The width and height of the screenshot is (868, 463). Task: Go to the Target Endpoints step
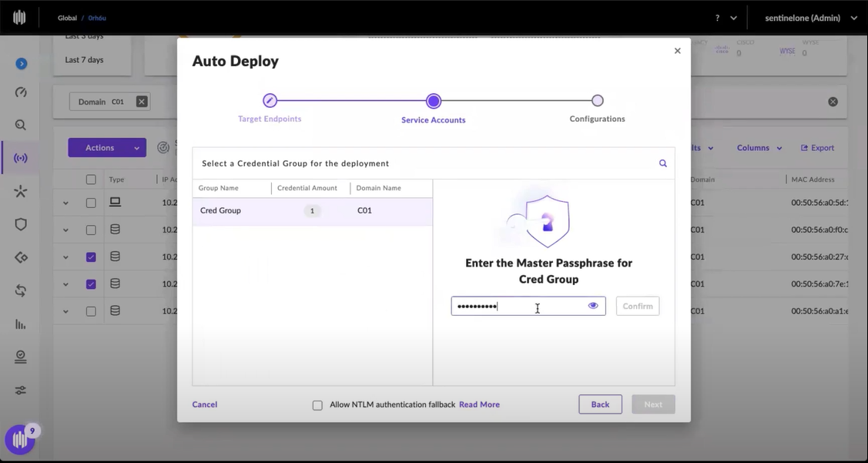(270, 101)
